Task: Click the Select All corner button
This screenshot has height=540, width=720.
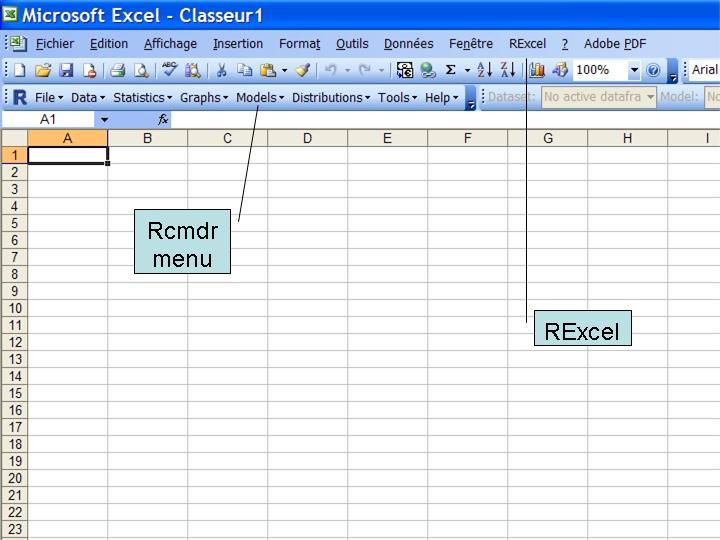Action: click(x=15, y=138)
